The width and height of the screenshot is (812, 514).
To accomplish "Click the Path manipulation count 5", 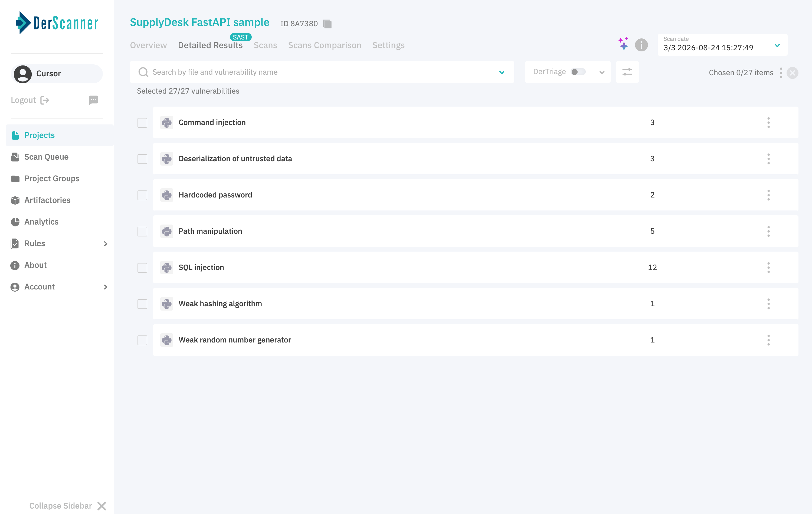I will (652, 231).
